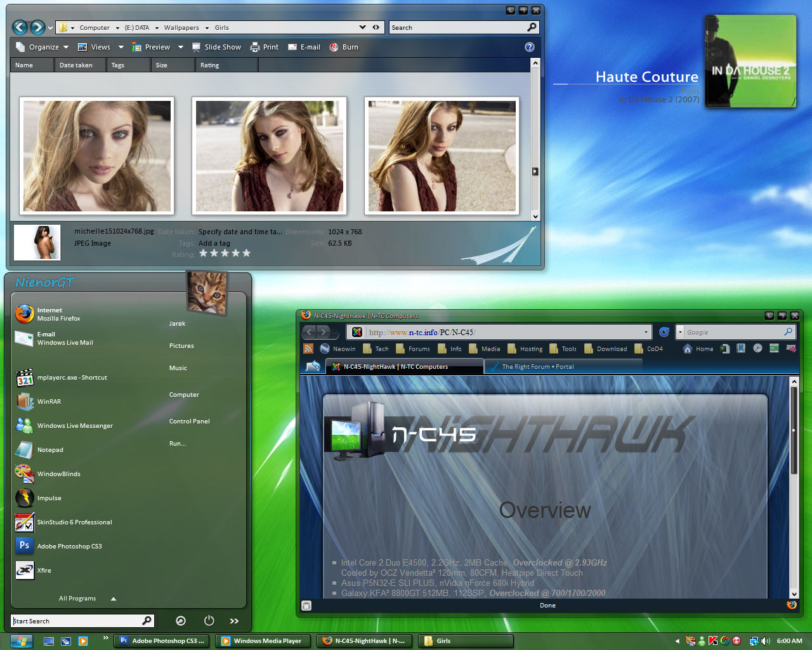Image resolution: width=812 pixels, height=650 pixels.
Task: Show hidden system tray icons arrow
Action: [677, 641]
